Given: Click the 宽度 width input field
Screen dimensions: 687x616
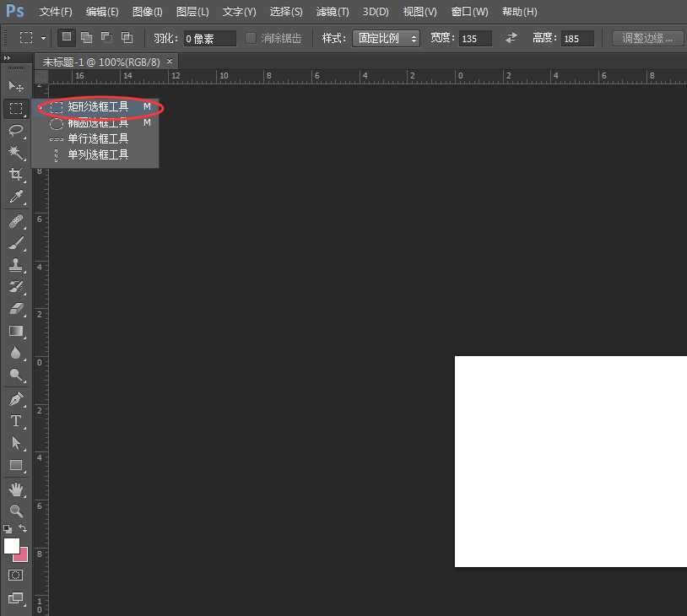Looking at the screenshot, I should click(x=475, y=38).
